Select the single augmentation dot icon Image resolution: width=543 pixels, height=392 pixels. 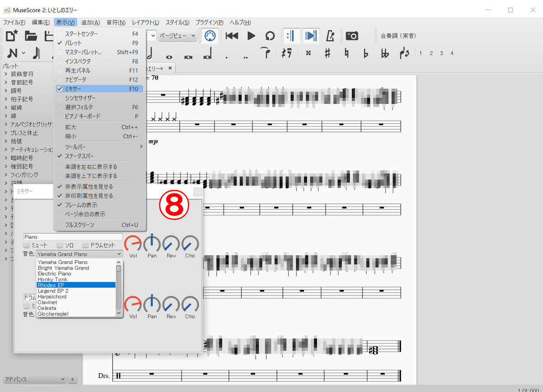tap(226, 58)
